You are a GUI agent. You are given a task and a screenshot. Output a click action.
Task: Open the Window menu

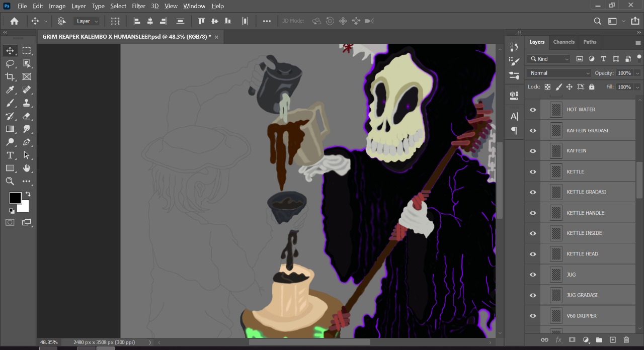pos(194,6)
